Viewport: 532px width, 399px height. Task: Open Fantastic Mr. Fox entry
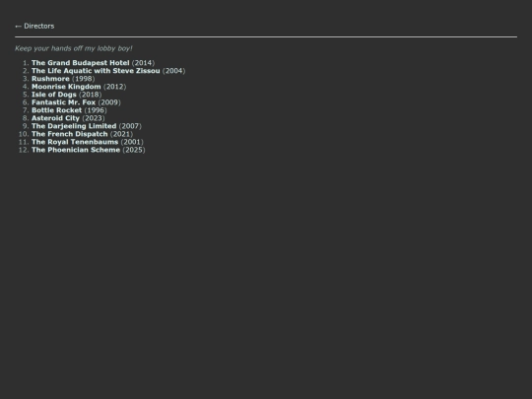pos(63,102)
